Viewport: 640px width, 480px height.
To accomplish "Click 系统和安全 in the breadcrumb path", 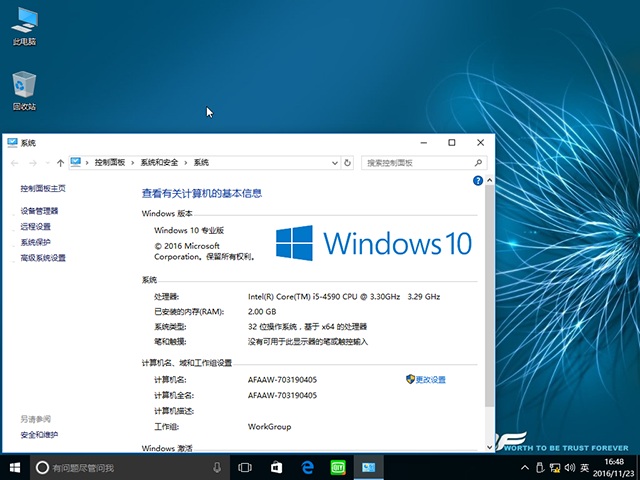I will point(159,162).
